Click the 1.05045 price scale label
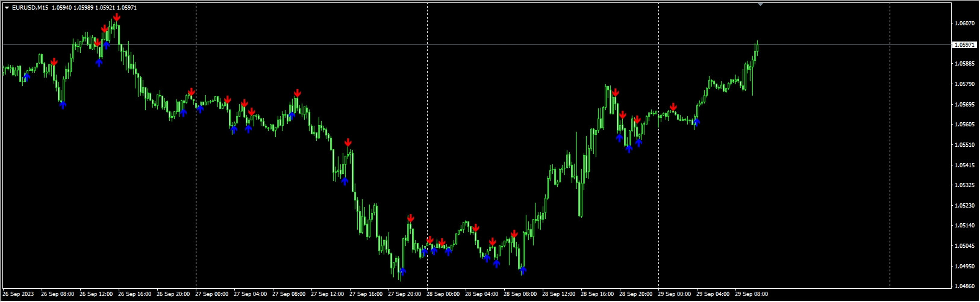Image resolution: width=980 pixels, height=302 pixels. [x=964, y=246]
